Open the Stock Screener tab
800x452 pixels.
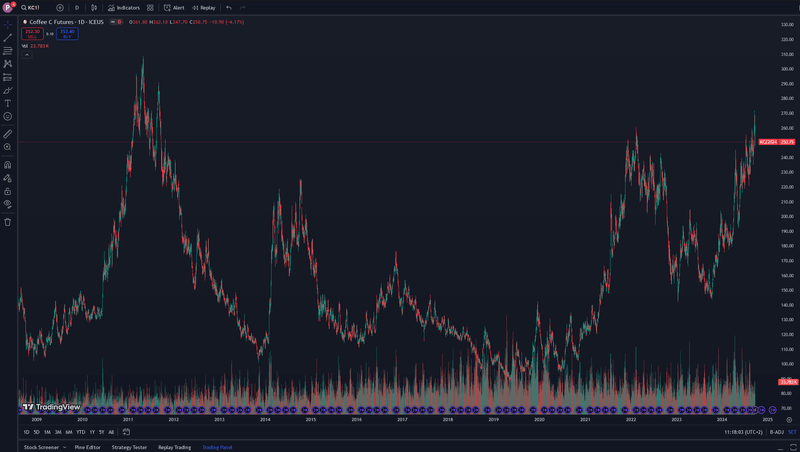pos(41,447)
